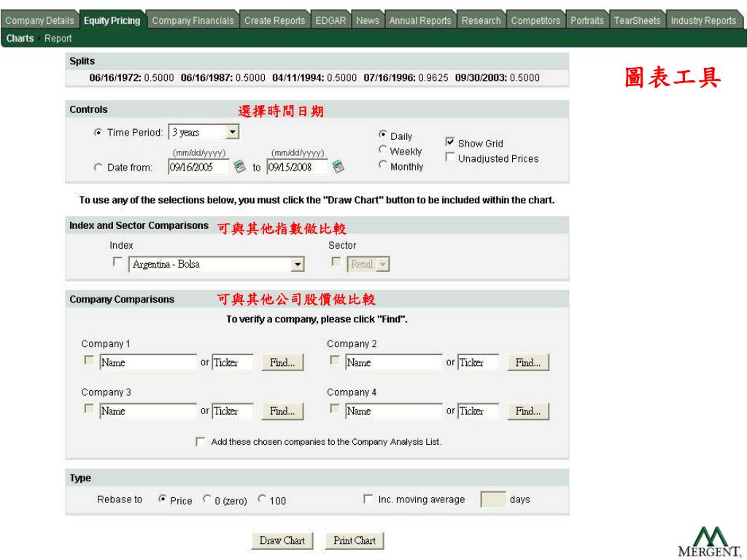Open Industry Reports tab
The height and width of the screenshot is (560, 747).
tap(703, 20)
